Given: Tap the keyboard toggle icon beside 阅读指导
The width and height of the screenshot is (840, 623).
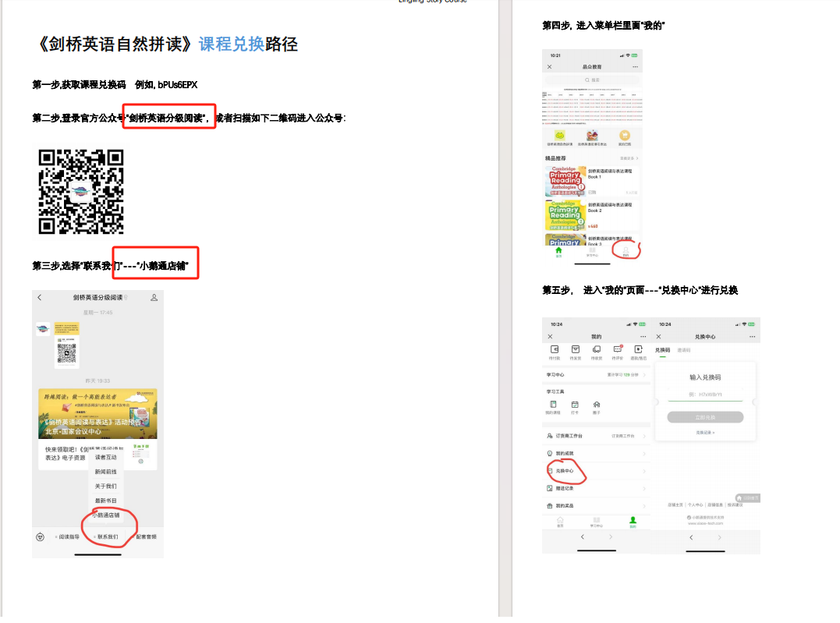Looking at the screenshot, I should (x=41, y=536).
